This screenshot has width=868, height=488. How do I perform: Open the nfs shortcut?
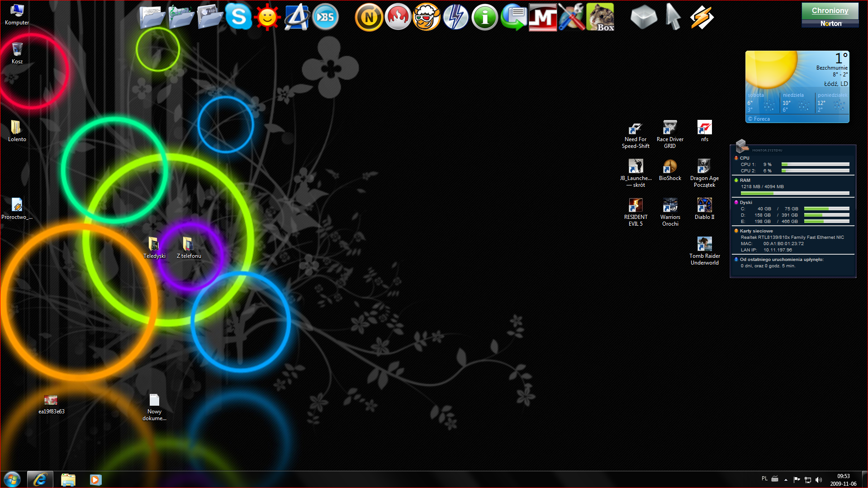click(704, 131)
